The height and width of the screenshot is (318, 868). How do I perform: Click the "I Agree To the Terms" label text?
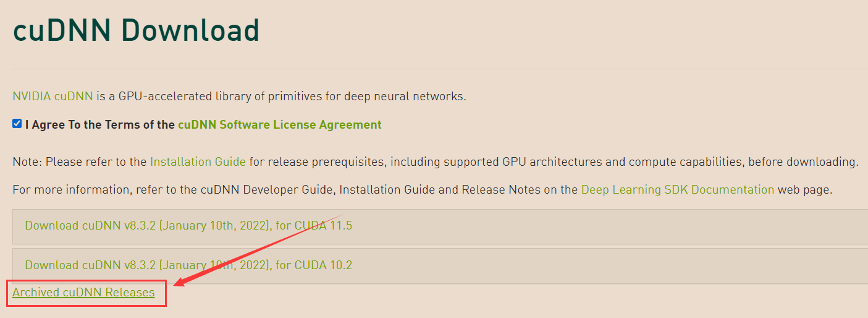pyautogui.click(x=100, y=124)
